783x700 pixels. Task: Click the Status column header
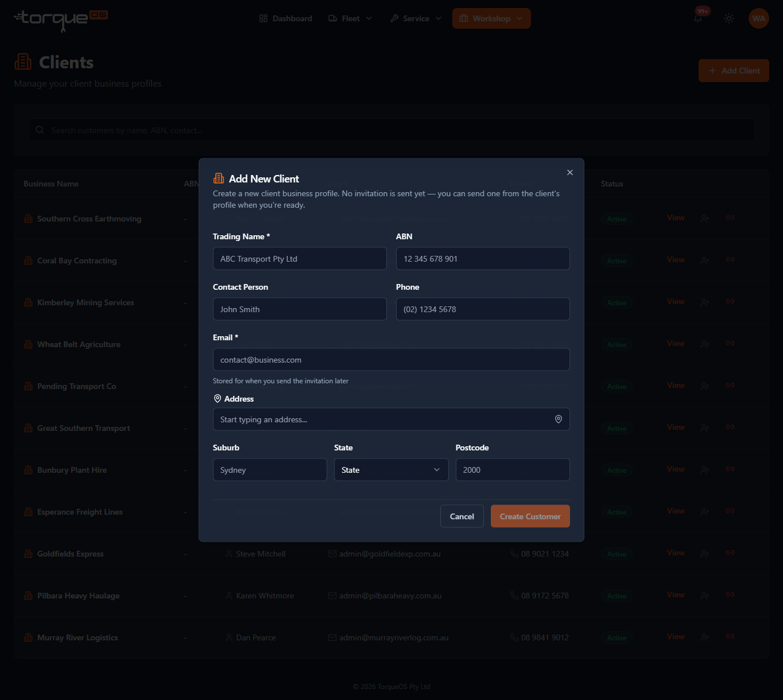612,184
